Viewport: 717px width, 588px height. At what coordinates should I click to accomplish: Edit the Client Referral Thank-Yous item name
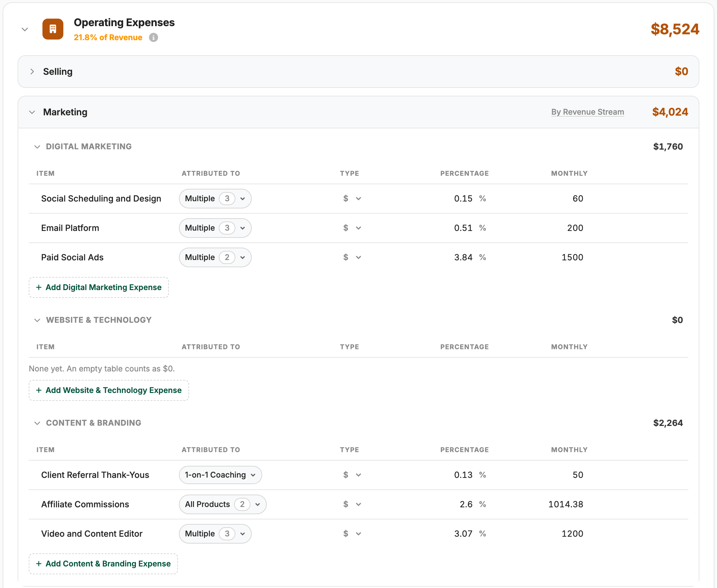pos(95,475)
